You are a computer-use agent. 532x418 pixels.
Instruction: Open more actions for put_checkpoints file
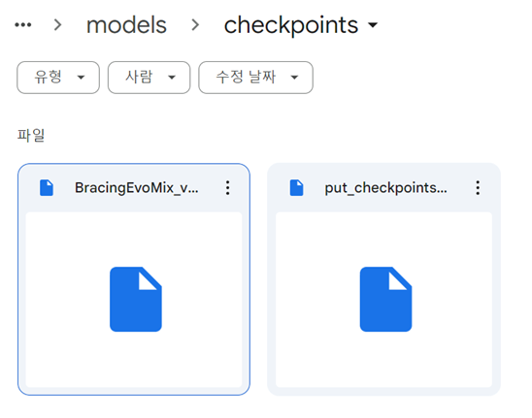478,187
